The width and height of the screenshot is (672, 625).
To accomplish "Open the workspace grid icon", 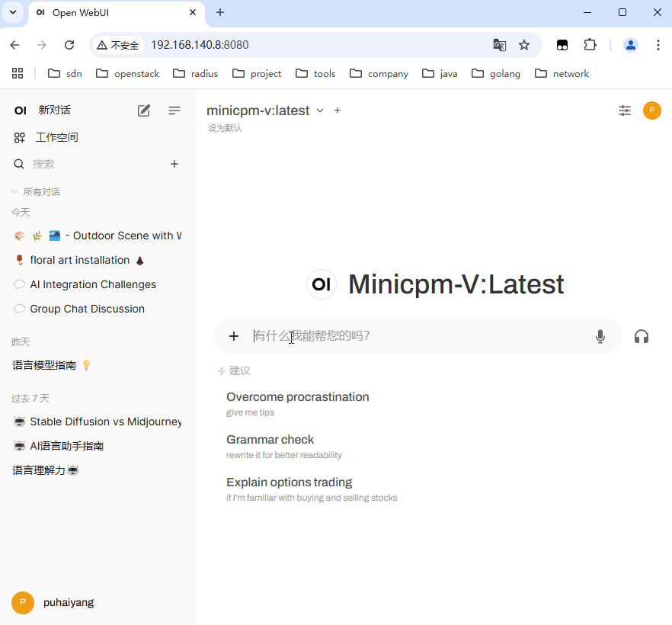I will point(19,138).
